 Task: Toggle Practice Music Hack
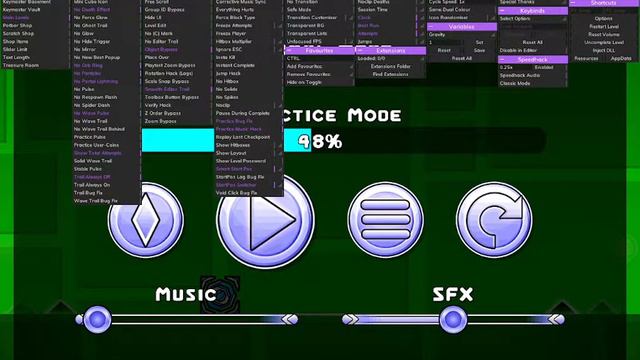[x=248, y=129]
